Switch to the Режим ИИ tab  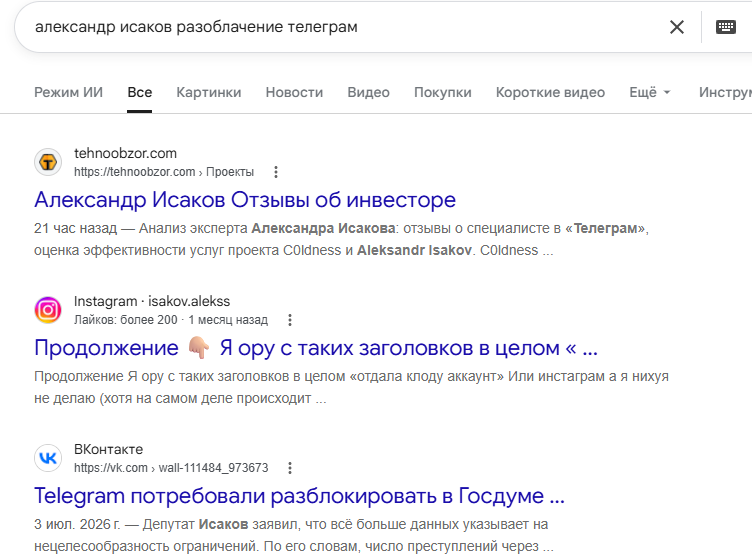coord(69,92)
